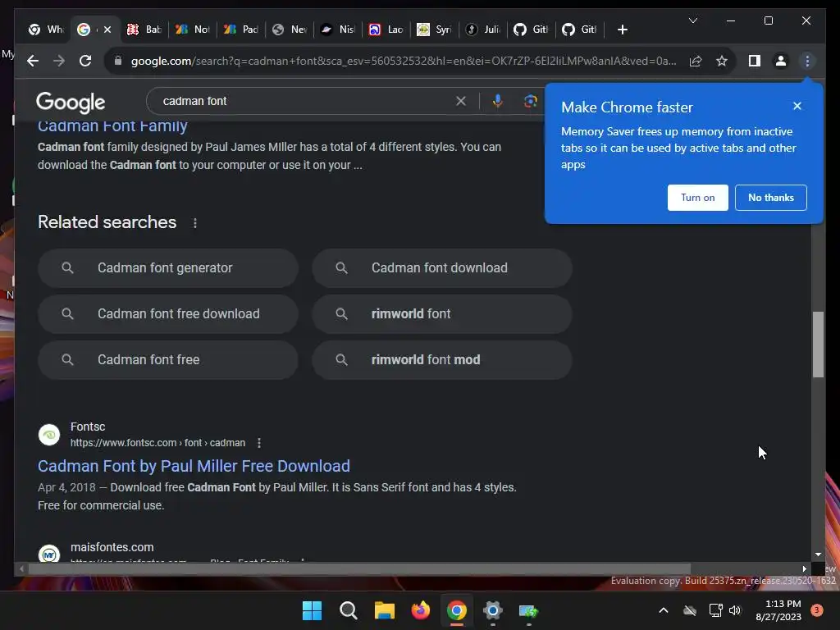Switch to the 'Syri' tab
840x630 pixels.
[434, 30]
